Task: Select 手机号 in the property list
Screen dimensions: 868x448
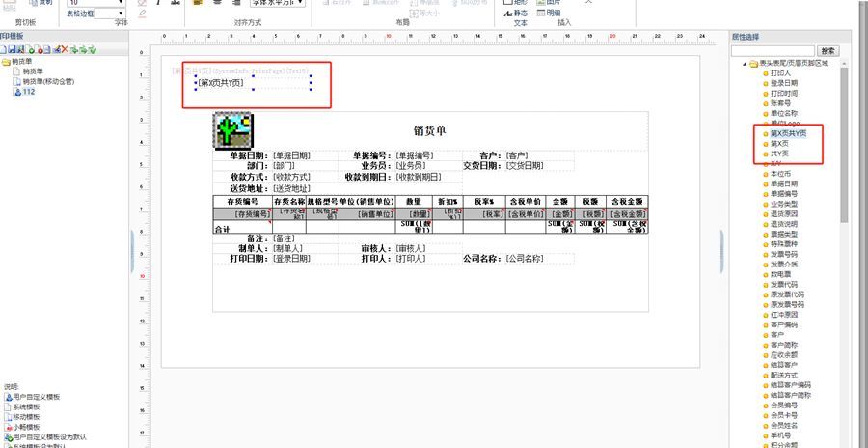Action: (780, 435)
